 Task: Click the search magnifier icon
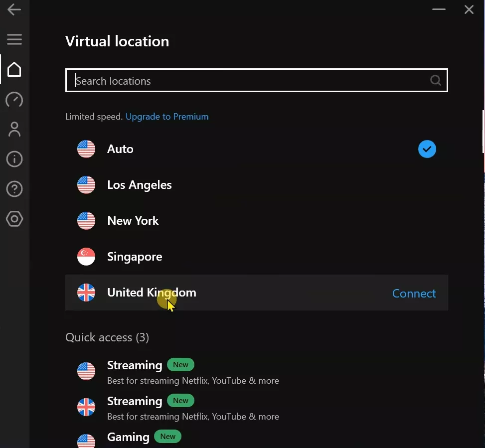(x=435, y=80)
